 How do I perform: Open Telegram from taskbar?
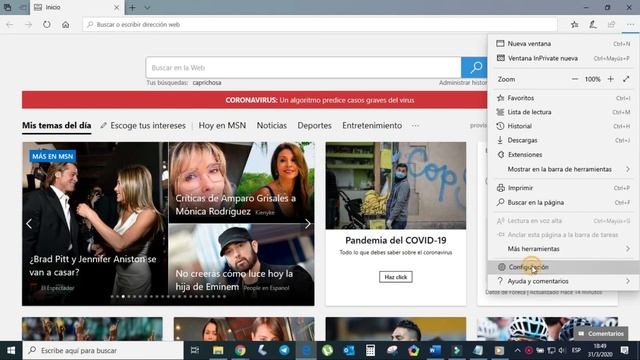284,351
